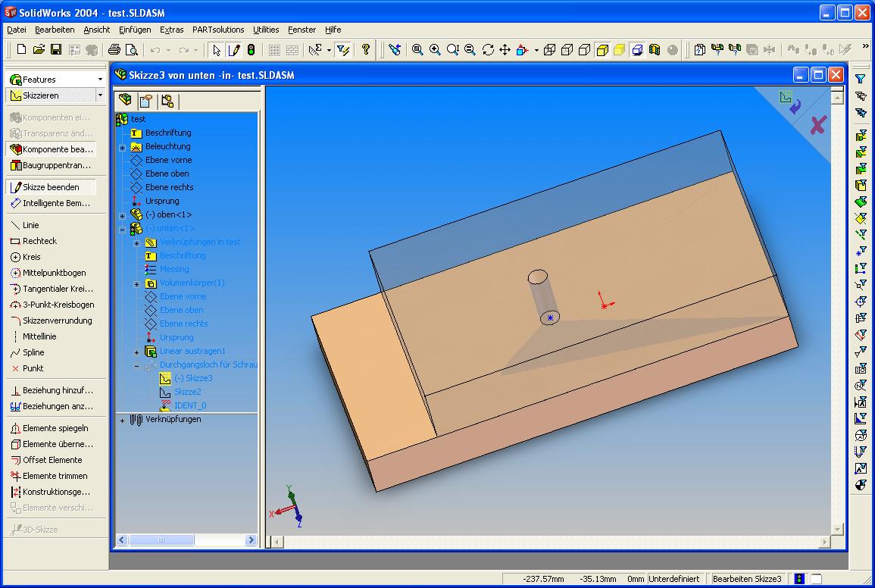Open the PARTsolutions menu

(218, 30)
